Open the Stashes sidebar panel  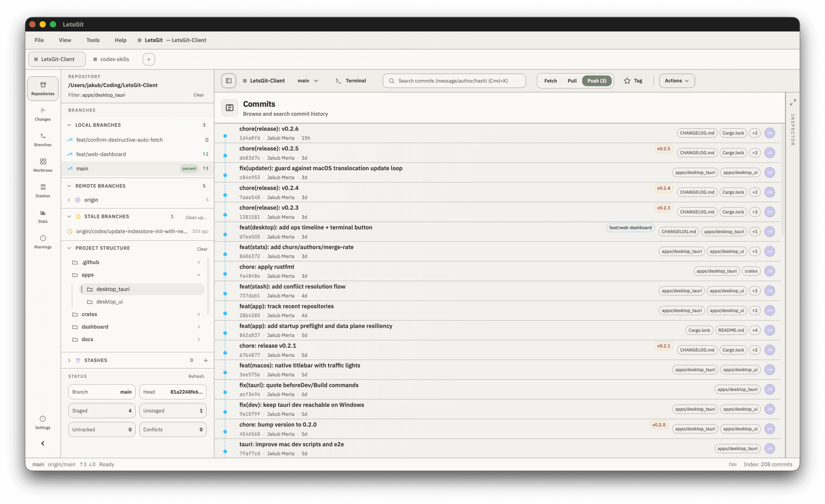(43, 191)
